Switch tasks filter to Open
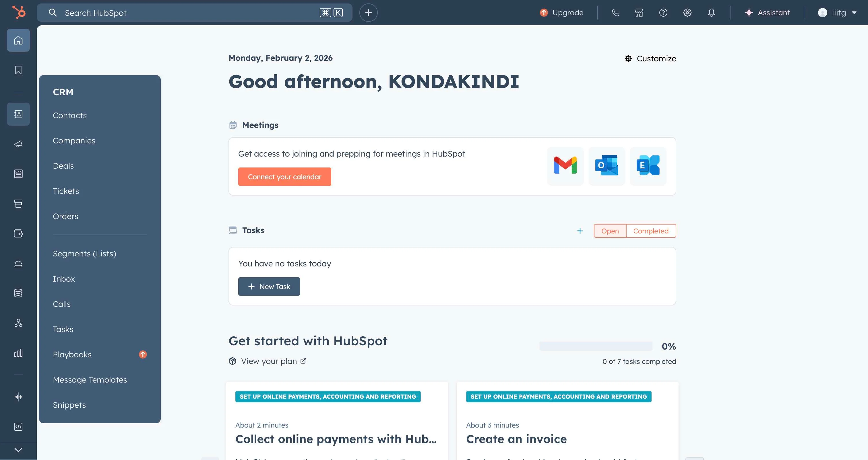 [610, 231]
